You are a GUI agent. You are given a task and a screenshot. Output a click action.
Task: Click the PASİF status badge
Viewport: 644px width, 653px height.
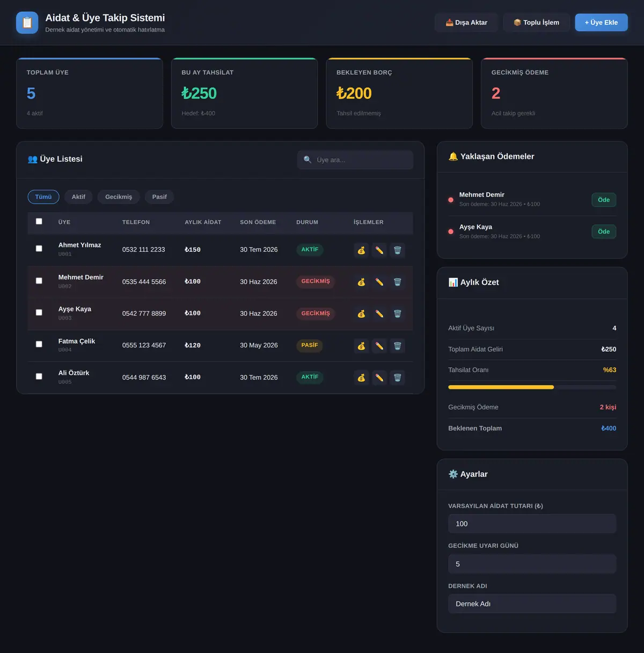pos(310,345)
